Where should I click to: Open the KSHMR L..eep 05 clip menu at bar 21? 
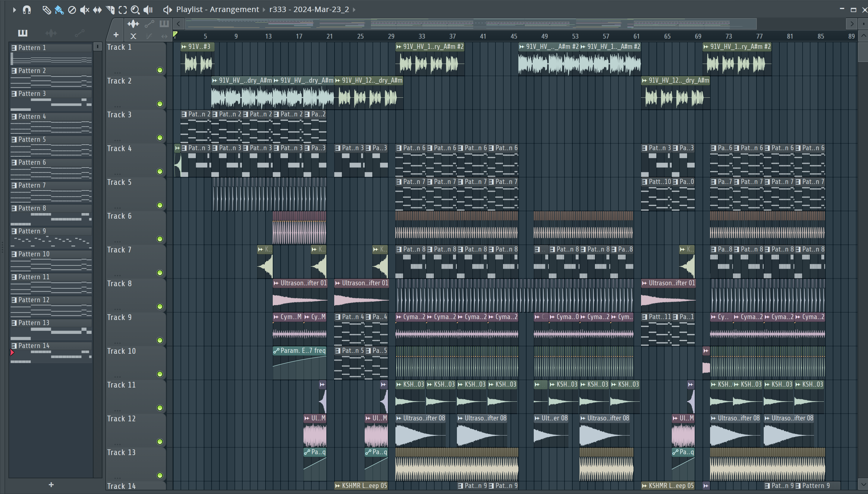point(337,486)
